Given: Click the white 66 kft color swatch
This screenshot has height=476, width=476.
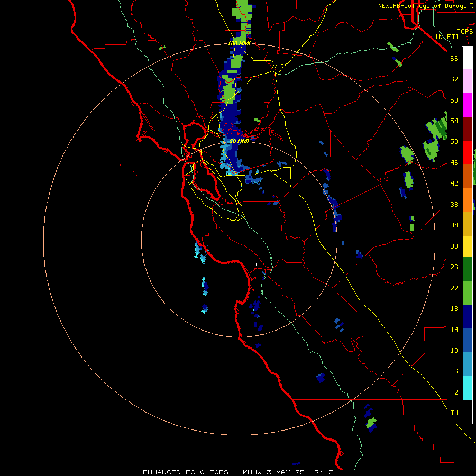Looking at the screenshot, I should tap(467, 58).
